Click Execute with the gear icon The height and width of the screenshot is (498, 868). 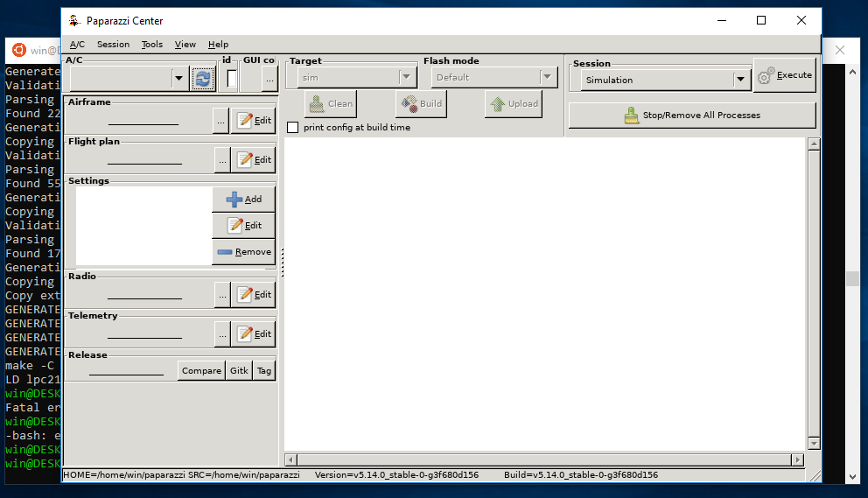[x=784, y=75]
